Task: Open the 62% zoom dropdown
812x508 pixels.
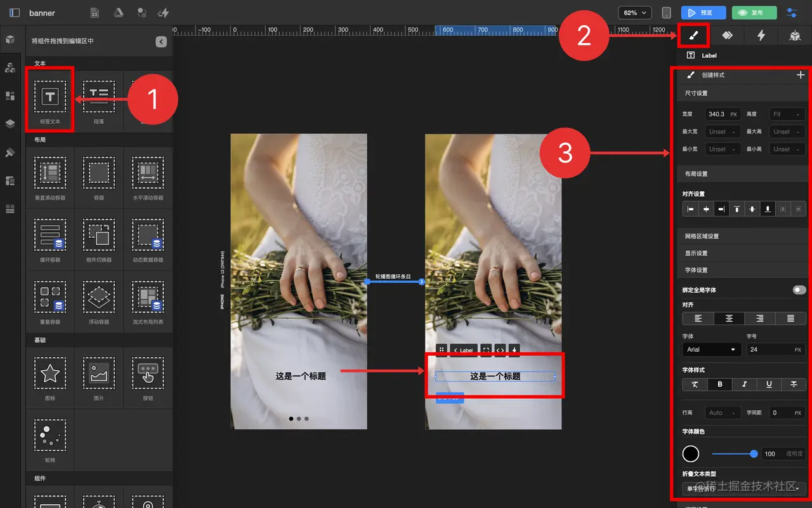Action: pyautogui.click(x=635, y=13)
